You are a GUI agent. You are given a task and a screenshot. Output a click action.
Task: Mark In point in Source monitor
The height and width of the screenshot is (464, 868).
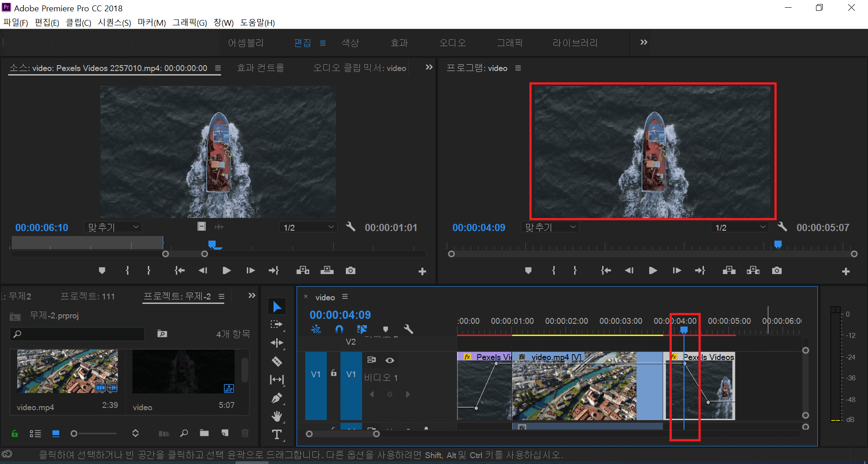point(127,270)
